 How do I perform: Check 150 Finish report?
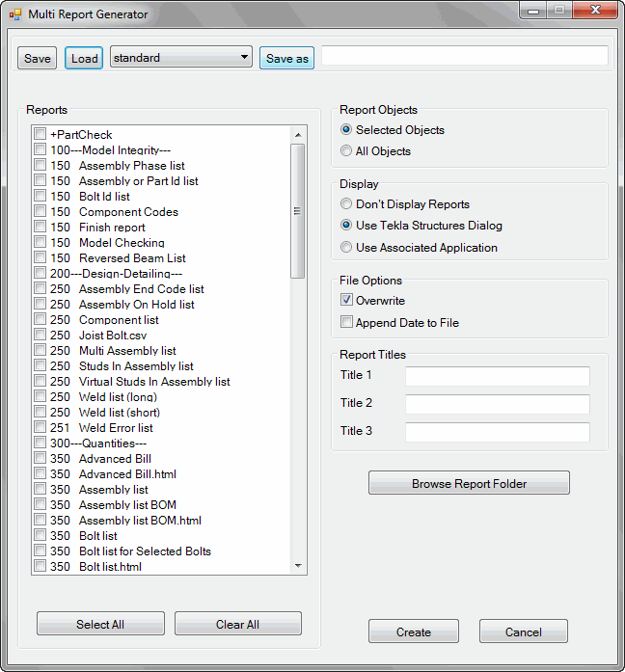[40, 227]
